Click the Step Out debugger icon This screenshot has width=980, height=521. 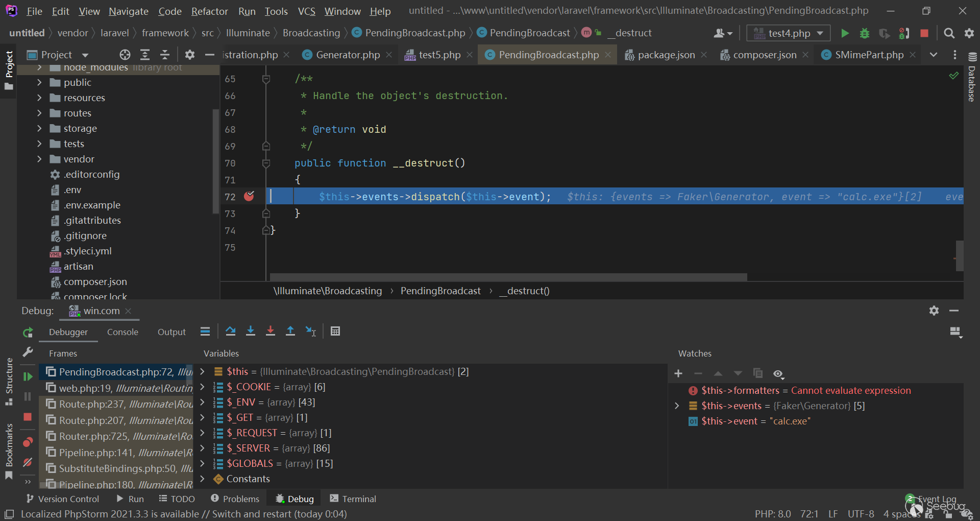tap(290, 331)
